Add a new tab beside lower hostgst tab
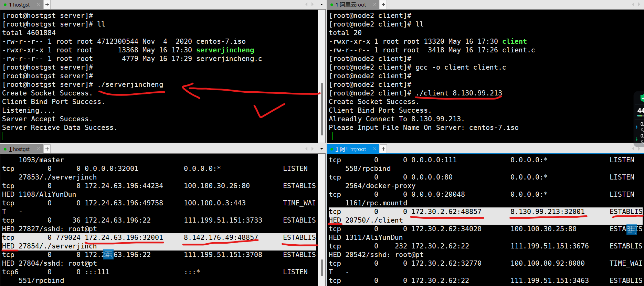644x286 pixels. [x=47, y=149]
